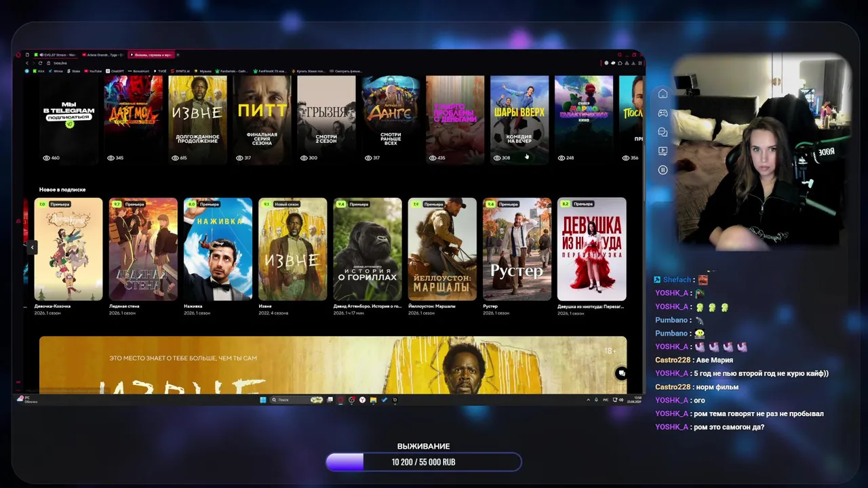
Task: Open the Windows Start button
Action: click(x=263, y=400)
